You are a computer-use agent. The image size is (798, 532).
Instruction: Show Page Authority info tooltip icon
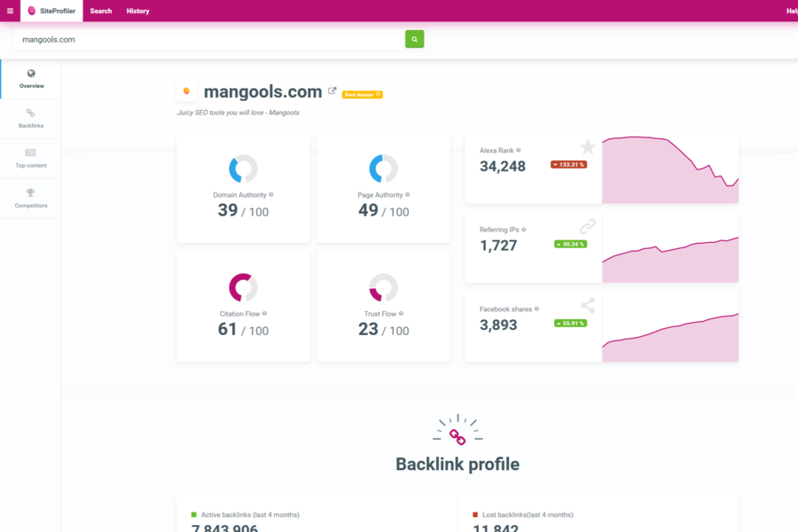pyautogui.click(x=408, y=194)
